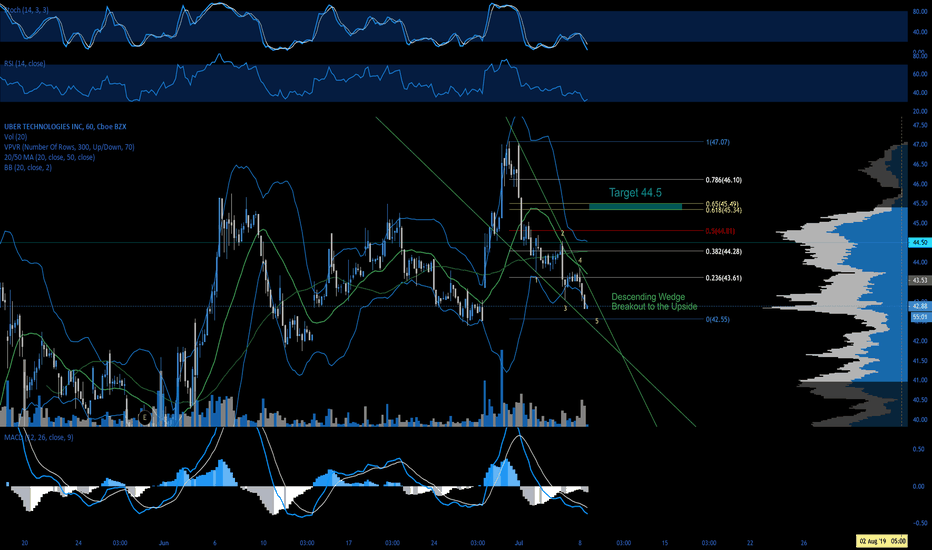Click the 'Jul' label on the time axis
932x550 pixels.
[x=518, y=543]
